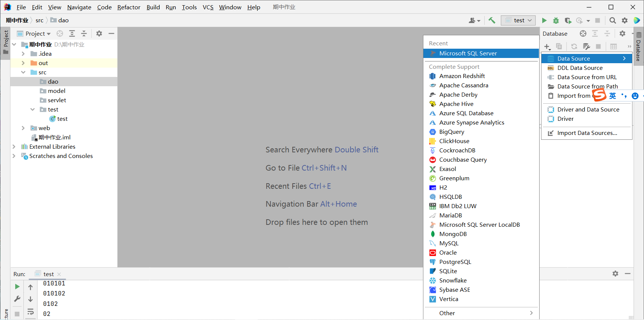The image size is (644, 320).
Task: Start debugging with the bug icon
Action: 556,20
